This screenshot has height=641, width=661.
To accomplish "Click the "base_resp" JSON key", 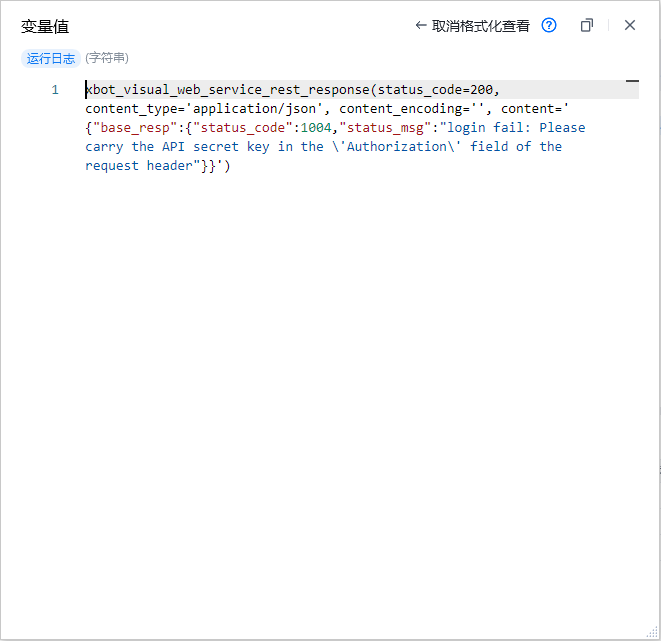I will [135, 128].
